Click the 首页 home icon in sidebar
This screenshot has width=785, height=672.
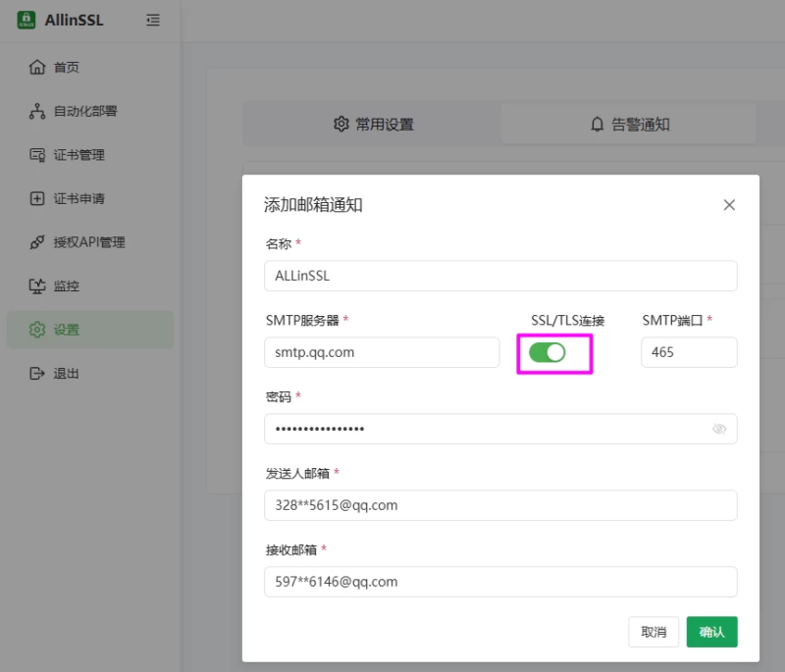(36, 67)
